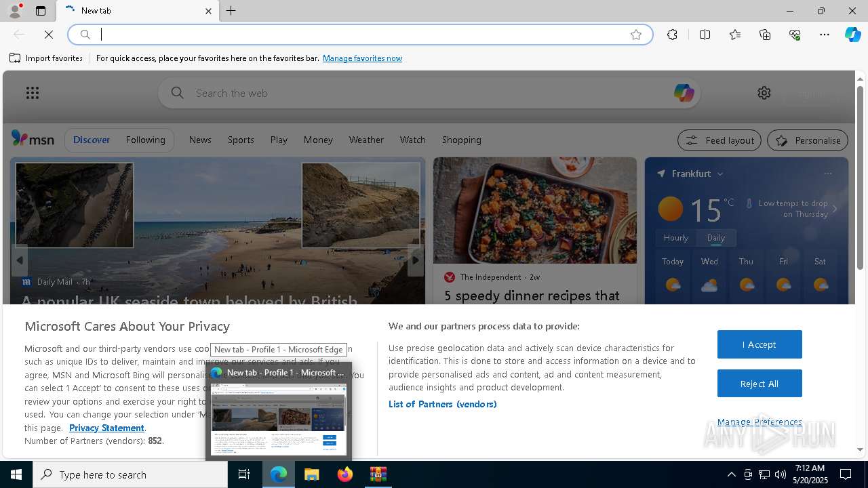
Task: Select the Discover tab
Action: (92, 140)
